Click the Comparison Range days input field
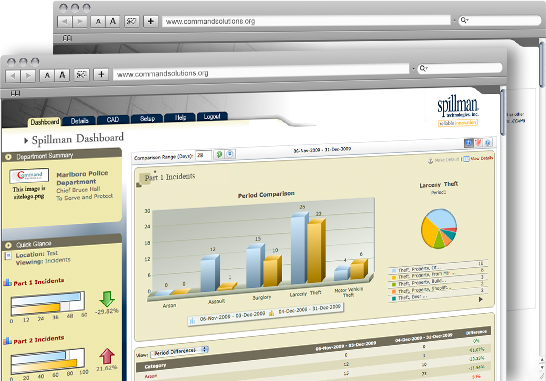Screen dimensions: 546x381 tap(203, 155)
